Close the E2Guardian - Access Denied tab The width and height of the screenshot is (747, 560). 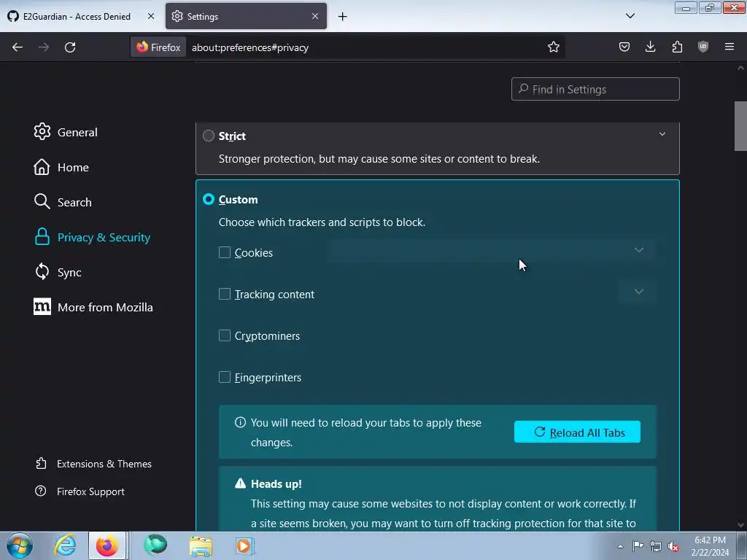[150, 16]
